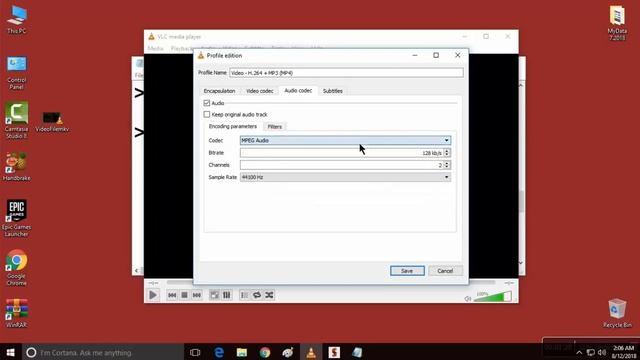The image size is (640, 360).
Task: Close the Profile edition dialog
Action: coord(458,55)
